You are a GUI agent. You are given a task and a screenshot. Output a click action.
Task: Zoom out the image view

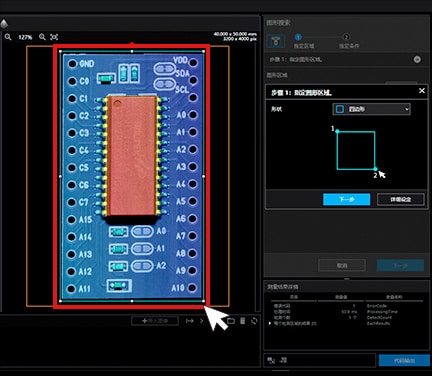coord(8,37)
